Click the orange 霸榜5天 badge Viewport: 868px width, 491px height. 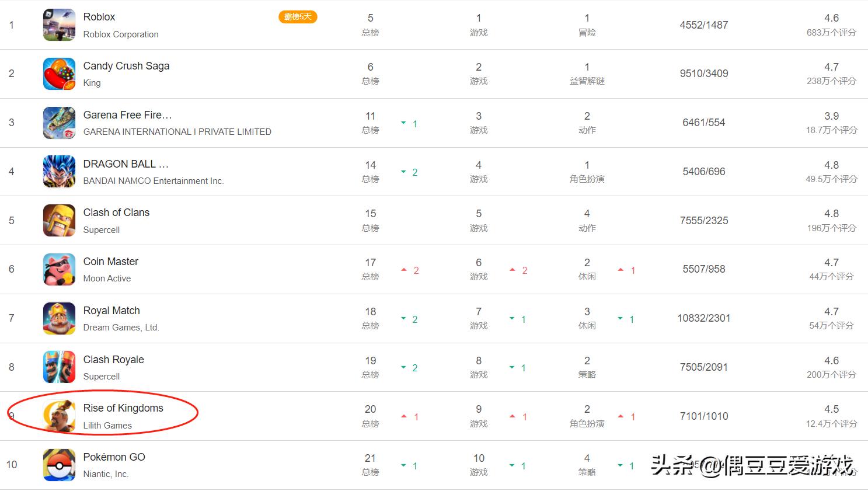coord(298,17)
